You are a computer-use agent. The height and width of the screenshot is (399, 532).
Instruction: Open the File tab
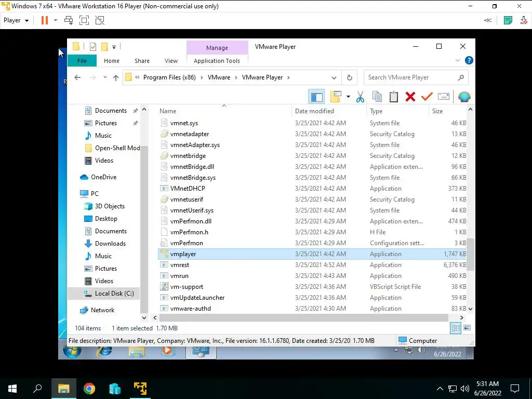pos(82,61)
